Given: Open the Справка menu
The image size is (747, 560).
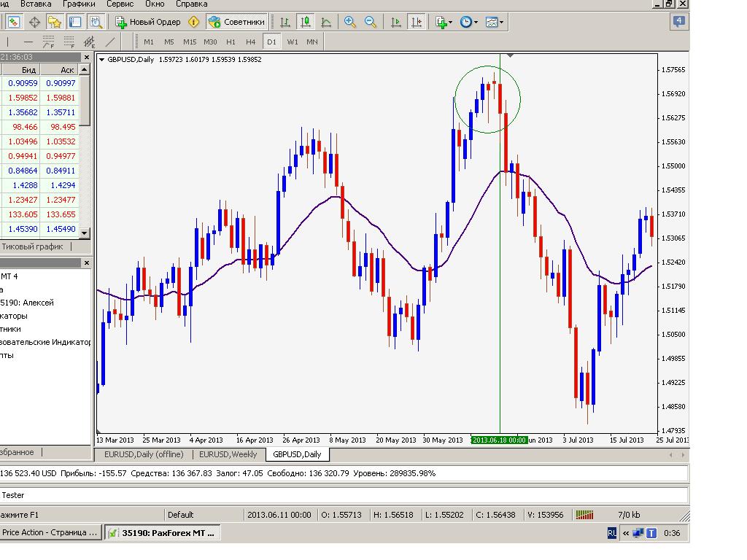Looking at the screenshot, I should tap(192, 4).
